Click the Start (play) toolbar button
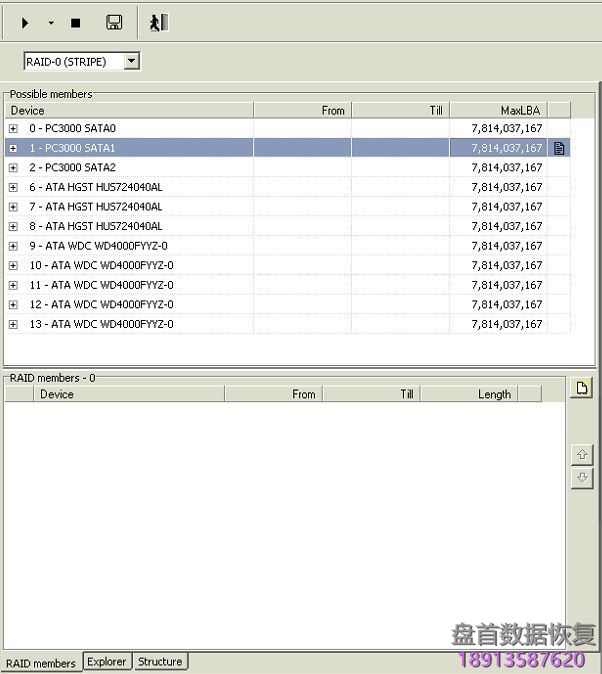602x674 pixels. 25,22
